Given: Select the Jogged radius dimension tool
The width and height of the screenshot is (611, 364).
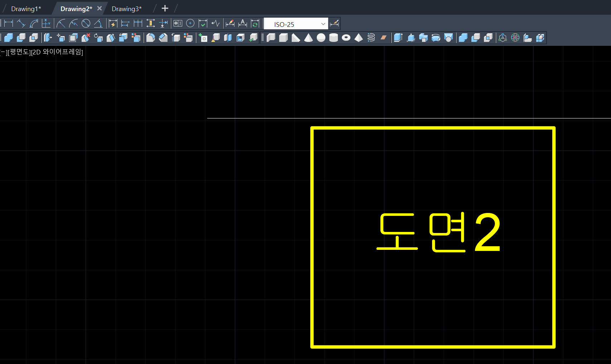Looking at the screenshot, I should [x=73, y=24].
